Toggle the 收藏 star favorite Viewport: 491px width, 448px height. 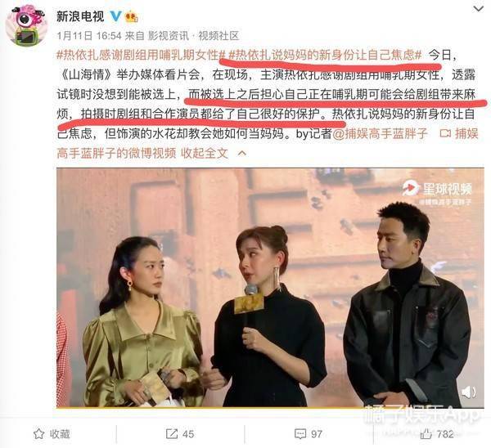point(52,434)
